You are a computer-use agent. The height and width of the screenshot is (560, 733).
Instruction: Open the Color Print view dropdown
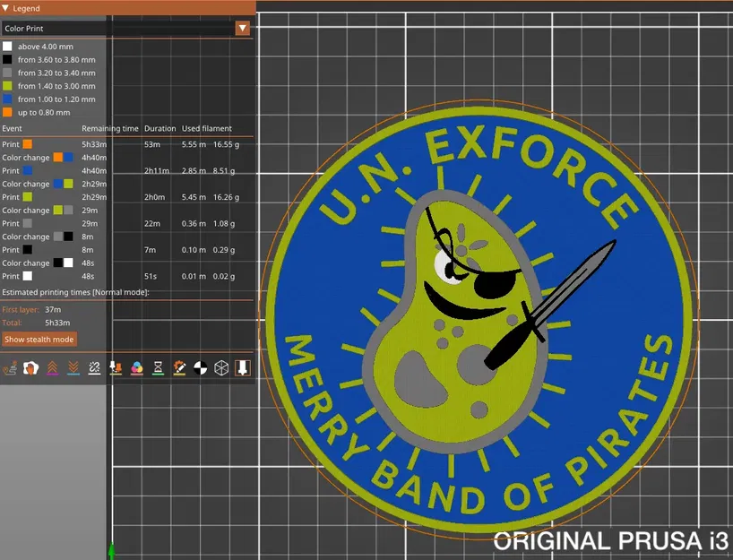[242, 28]
